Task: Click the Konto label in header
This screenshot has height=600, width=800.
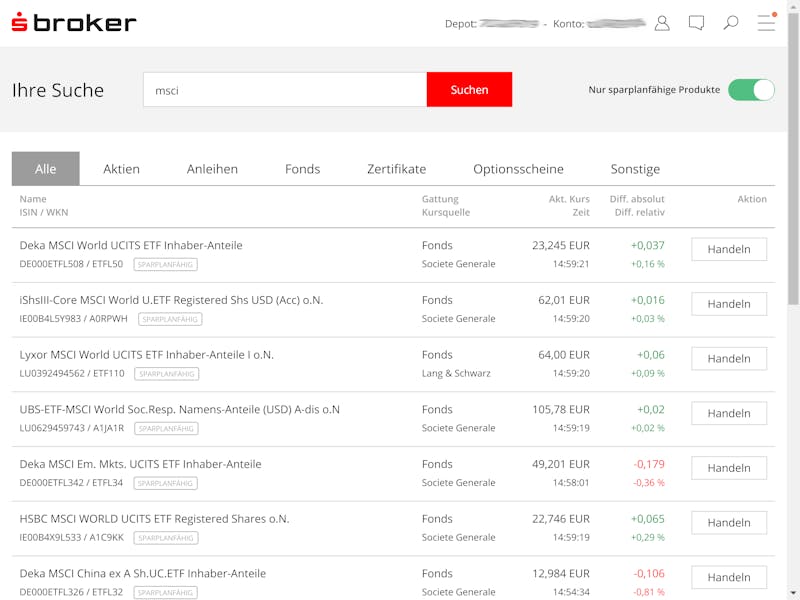Action: 568,24
